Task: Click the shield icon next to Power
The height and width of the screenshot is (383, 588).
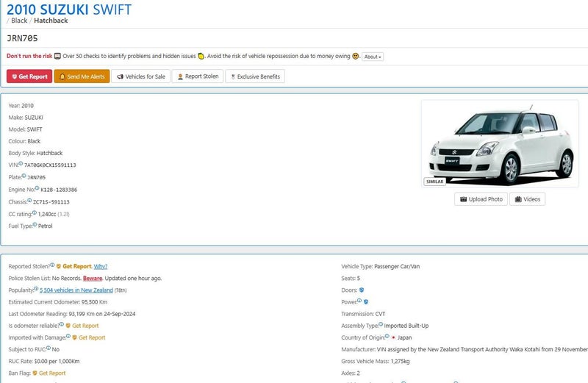Action: pos(366,302)
